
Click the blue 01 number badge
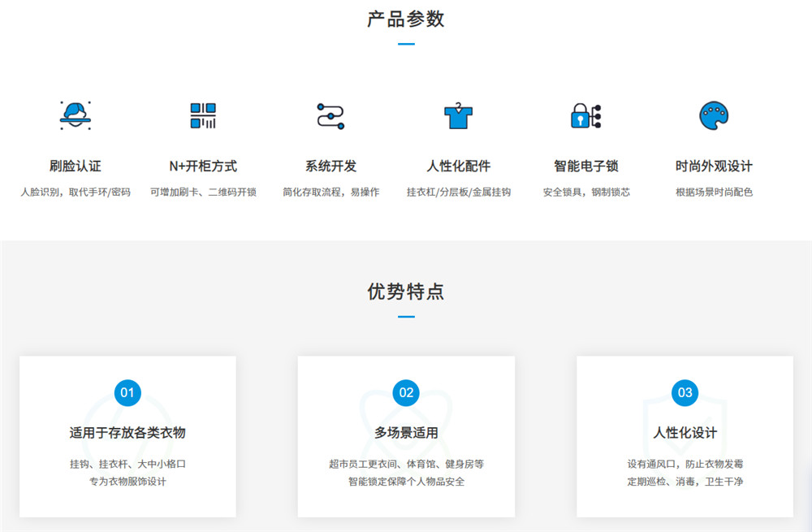click(x=127, y=393)
